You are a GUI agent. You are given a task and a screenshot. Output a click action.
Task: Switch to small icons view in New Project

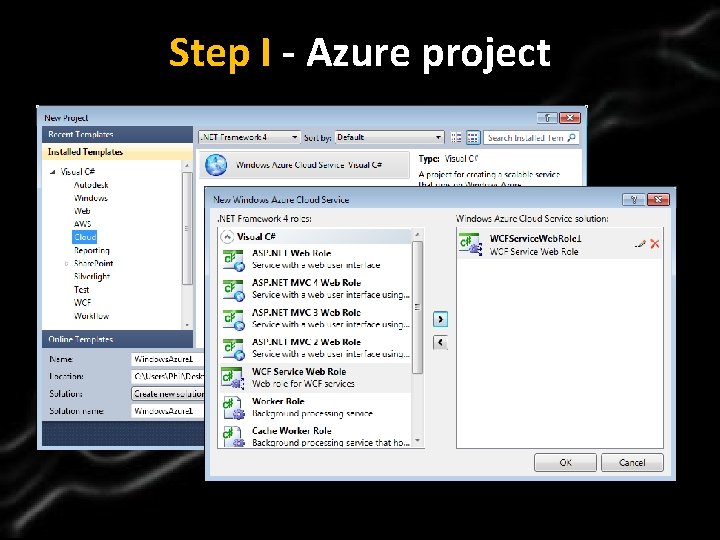pyautogui.click(x=456, y=137)
